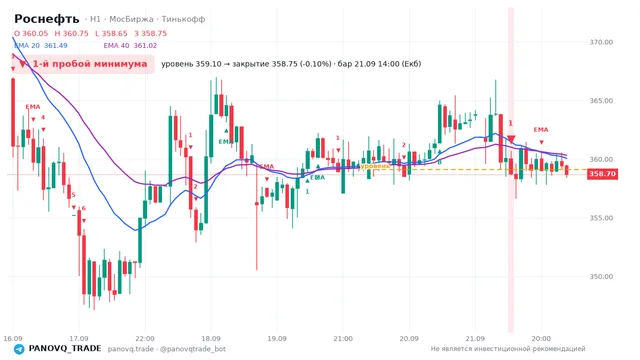Click the red '5' marker before 17.09
Image resolution: width=640 pixels, height=360 pixels.
point(73,195)
